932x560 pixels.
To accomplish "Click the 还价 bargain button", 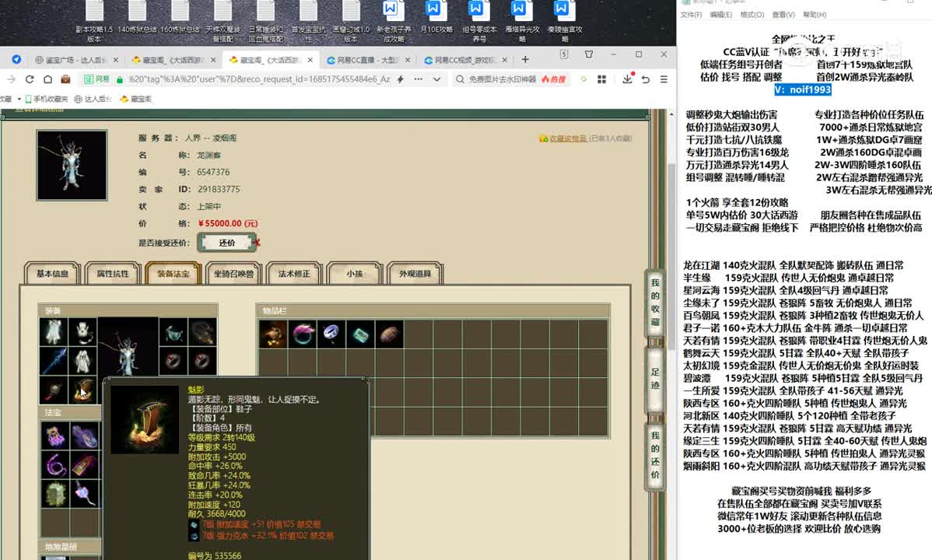I will pos(226,243).
